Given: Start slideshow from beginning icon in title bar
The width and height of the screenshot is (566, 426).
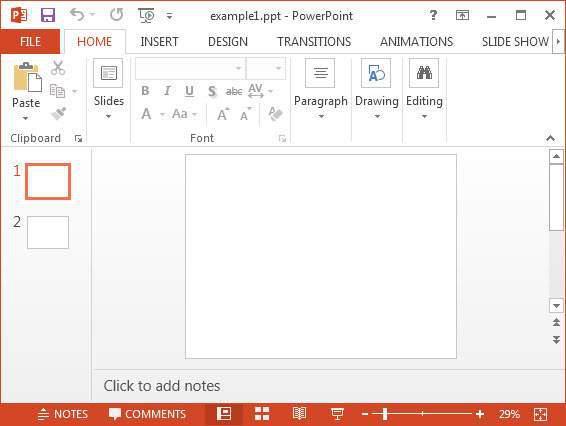Looking at the screenshot, I should point(146,16).
